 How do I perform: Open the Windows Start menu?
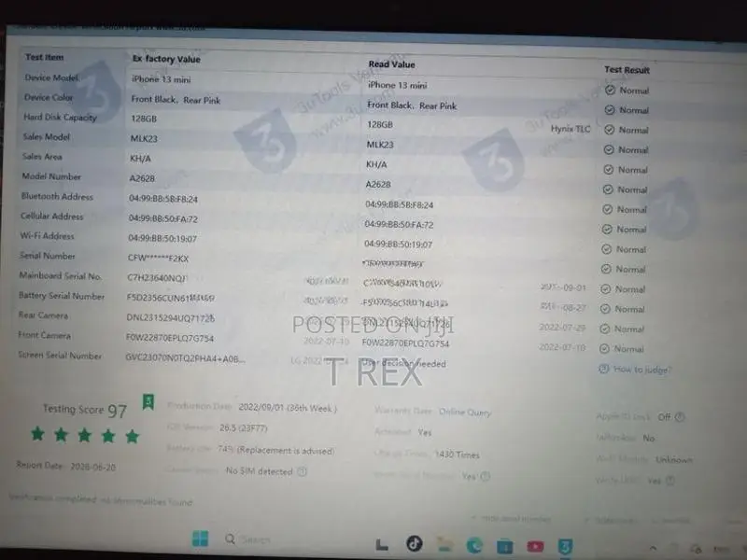coord(200,539)
